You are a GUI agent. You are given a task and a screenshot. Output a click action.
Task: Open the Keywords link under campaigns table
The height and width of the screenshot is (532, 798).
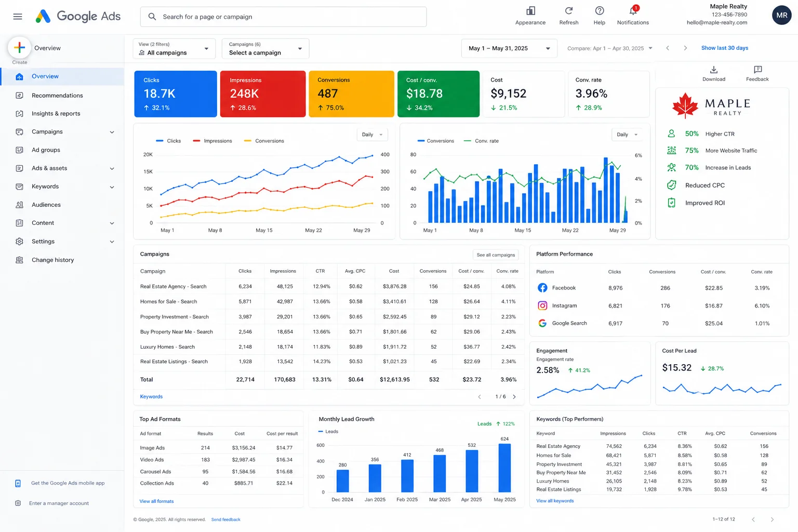(x=151, y=396)
